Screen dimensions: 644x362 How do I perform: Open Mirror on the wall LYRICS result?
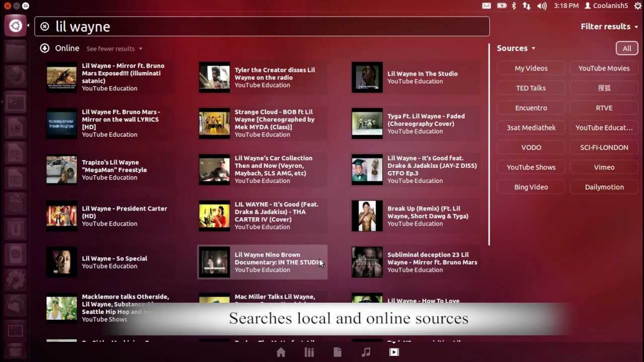point(109,123)
